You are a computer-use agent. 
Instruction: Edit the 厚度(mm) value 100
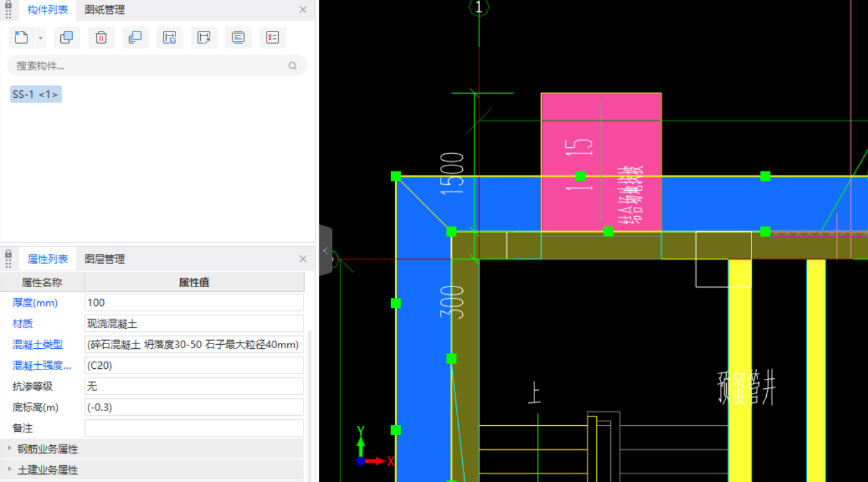click(194, 303)
